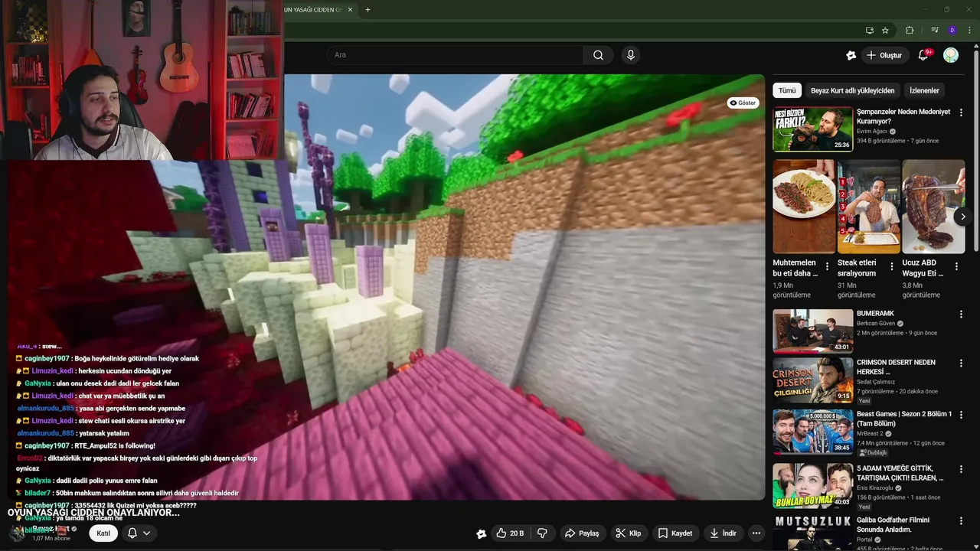Show next shorts with right arrow

(962, 217)
